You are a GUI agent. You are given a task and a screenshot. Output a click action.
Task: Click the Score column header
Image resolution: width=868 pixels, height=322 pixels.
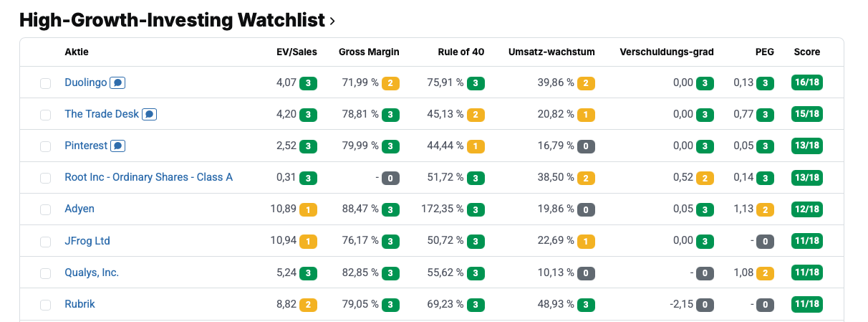(x=807, y=52)
